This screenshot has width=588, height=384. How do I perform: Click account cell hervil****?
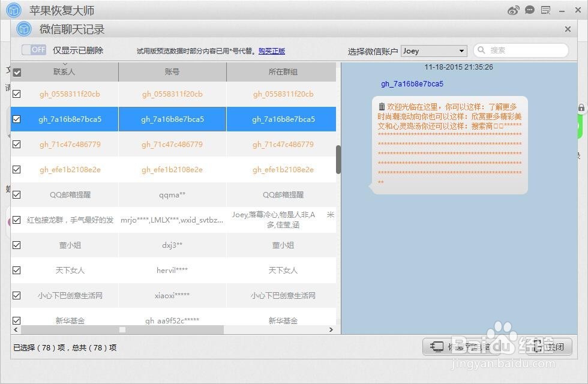(172, 270)
